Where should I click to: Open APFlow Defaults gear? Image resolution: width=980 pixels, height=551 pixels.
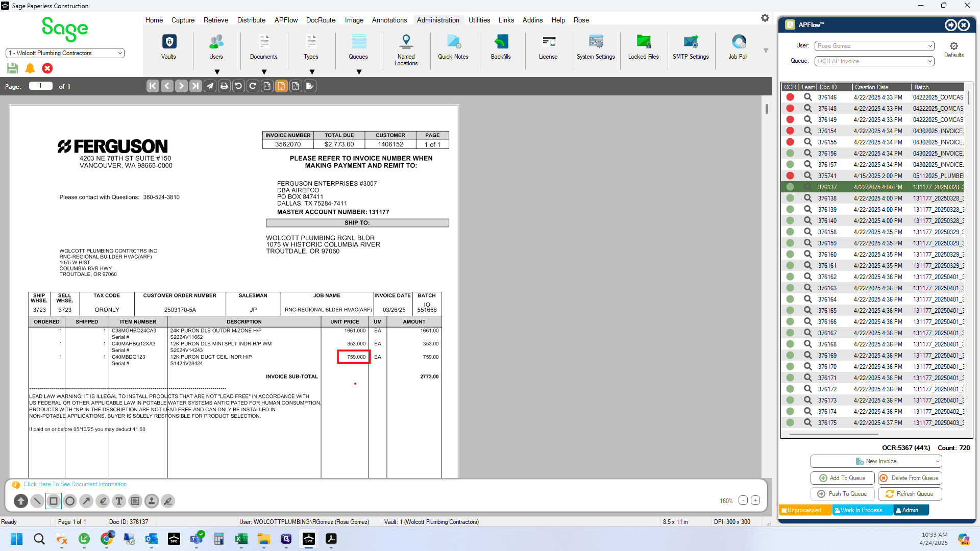[954, 49]
